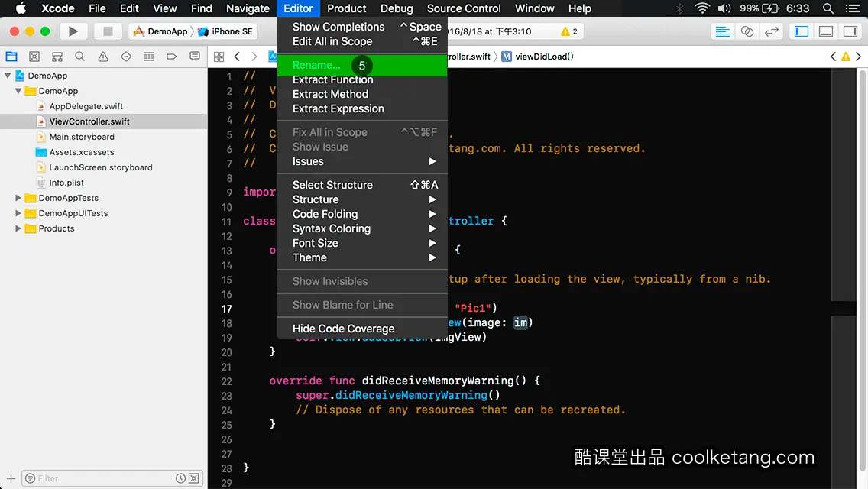Open the Structure submenu
This screenshot has width=868, height=489.
(362, 199)
